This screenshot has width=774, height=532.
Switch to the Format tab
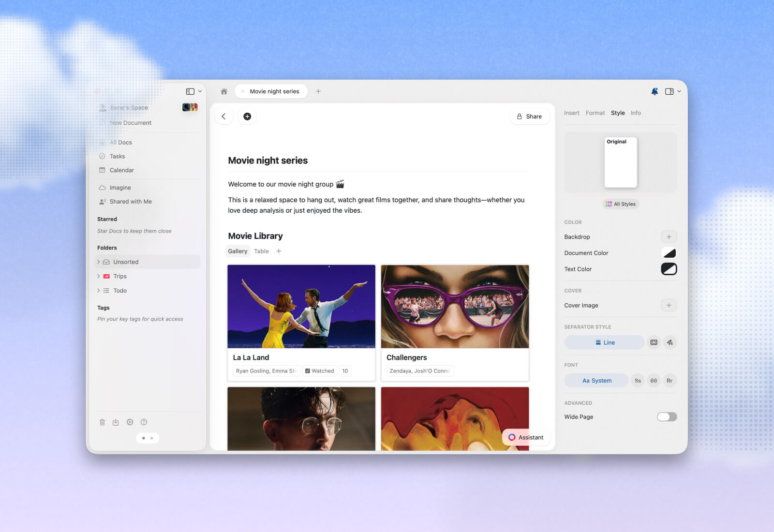coord(595,113)
